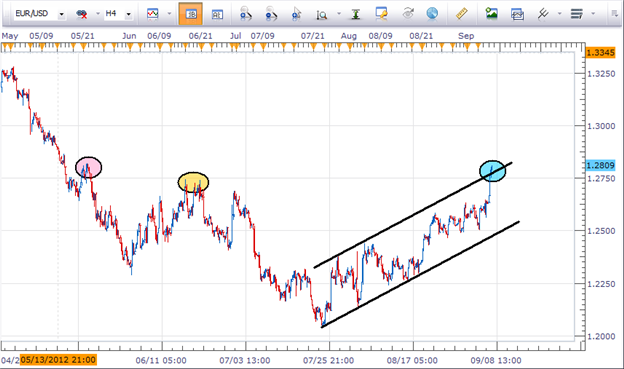The width and height of the screenshot is (624, 369).
Task: Click the highlighted 05/13/2012 21:00 date label
Action: (58, 360)
